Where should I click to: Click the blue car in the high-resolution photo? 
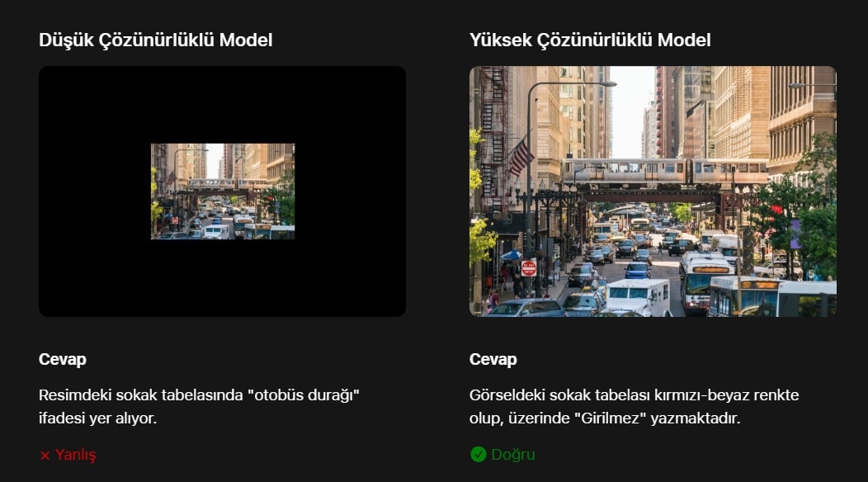638,271
